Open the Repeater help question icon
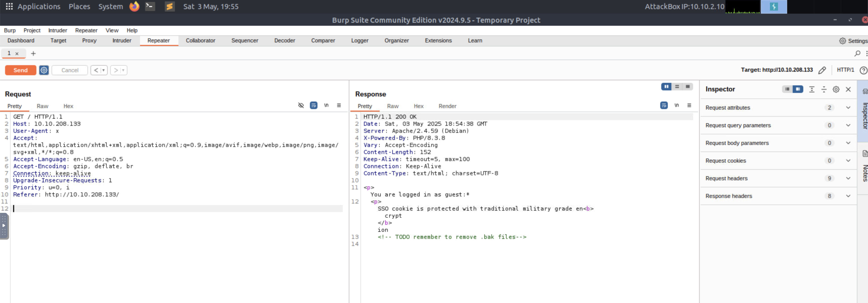Viewport: 868px width, 303px height. tap(863, 70)
